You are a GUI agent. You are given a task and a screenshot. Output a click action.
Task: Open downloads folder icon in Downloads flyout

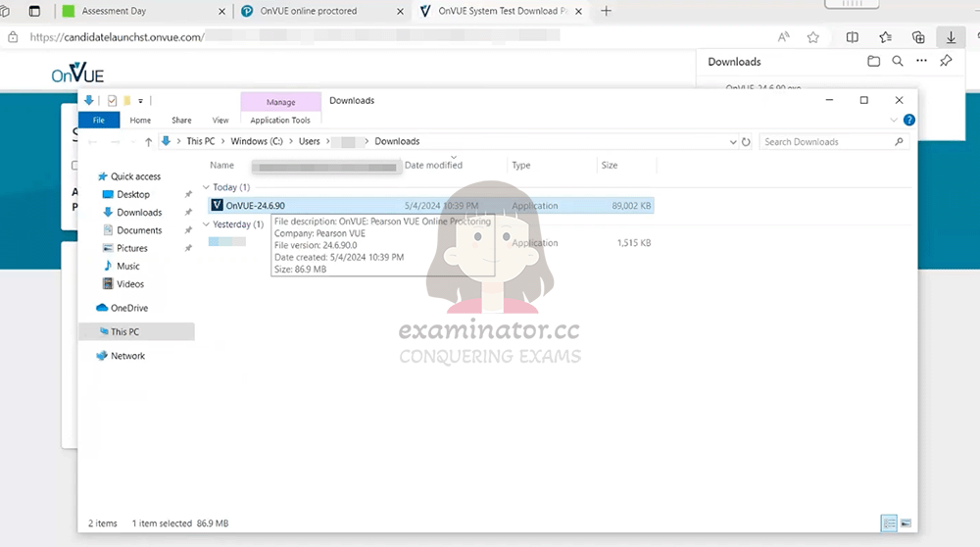(874, 61)
